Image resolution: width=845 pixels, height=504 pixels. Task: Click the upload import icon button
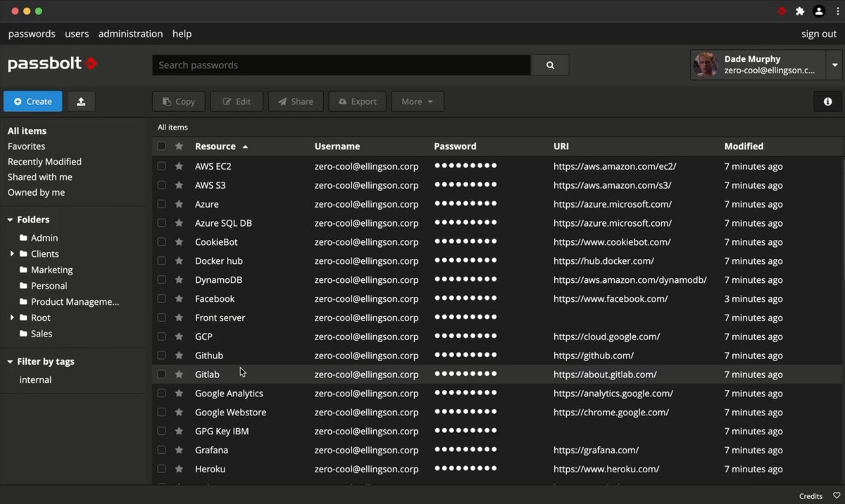pos(81,101)
